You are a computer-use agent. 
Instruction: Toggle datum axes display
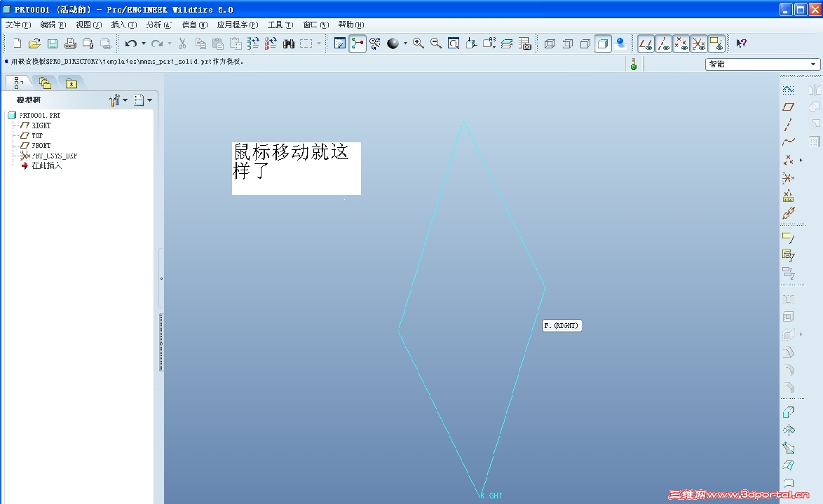(x=663, y=43)
